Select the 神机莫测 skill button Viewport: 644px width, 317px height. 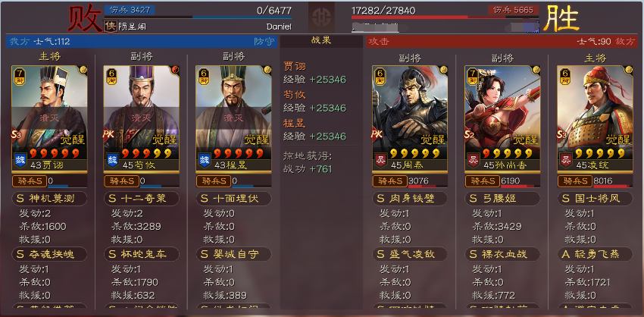(49, 199)
